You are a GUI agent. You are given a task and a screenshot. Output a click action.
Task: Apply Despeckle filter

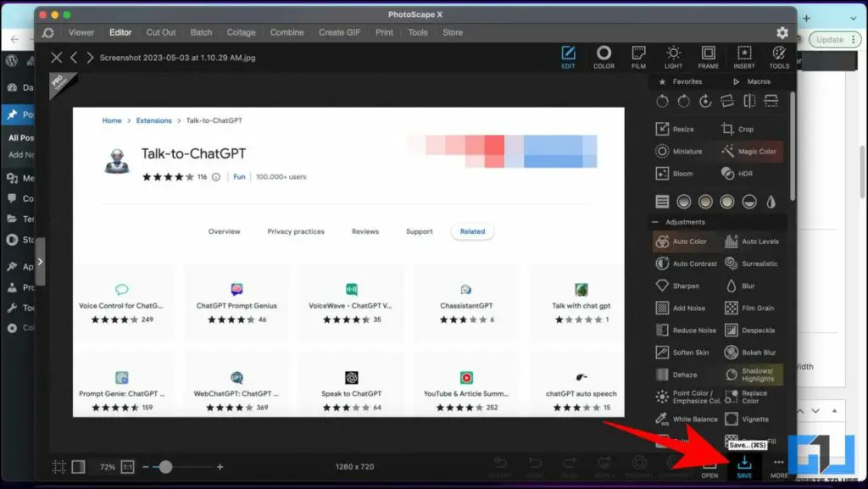click(x=750, y=331)
